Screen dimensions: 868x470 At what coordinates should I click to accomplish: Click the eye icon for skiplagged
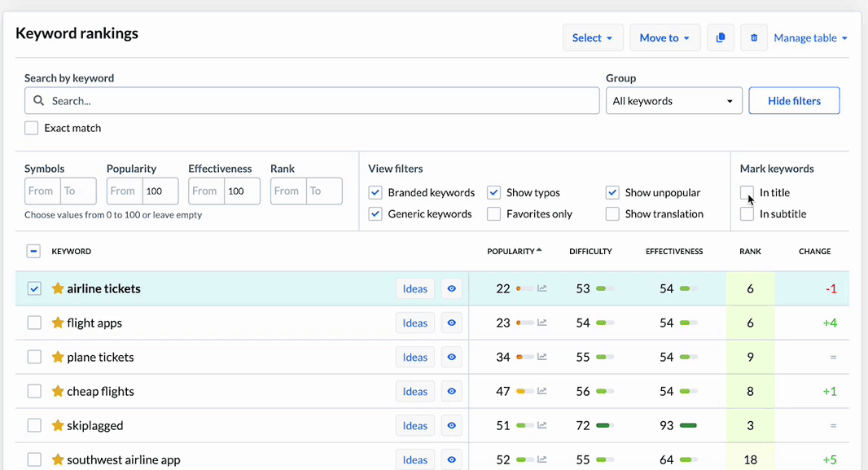(x=452, y=426)
